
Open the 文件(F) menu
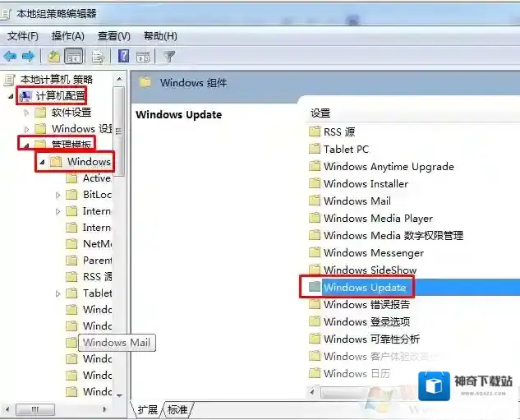(x=23, y=36)
